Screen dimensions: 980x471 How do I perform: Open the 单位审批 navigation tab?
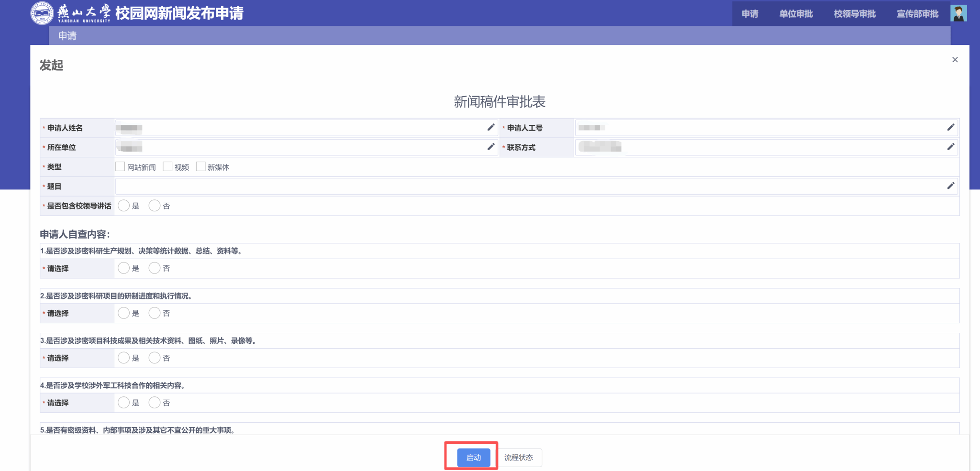tap(796, 14)
